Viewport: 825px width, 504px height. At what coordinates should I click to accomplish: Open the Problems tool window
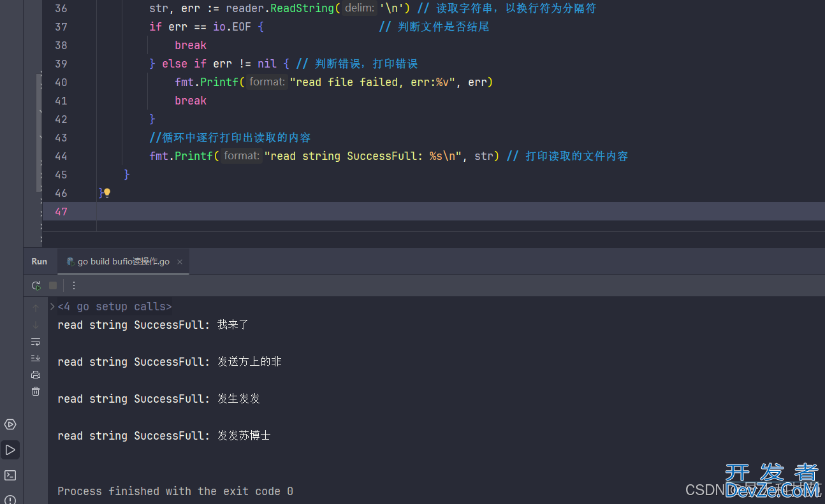[10, 500]
